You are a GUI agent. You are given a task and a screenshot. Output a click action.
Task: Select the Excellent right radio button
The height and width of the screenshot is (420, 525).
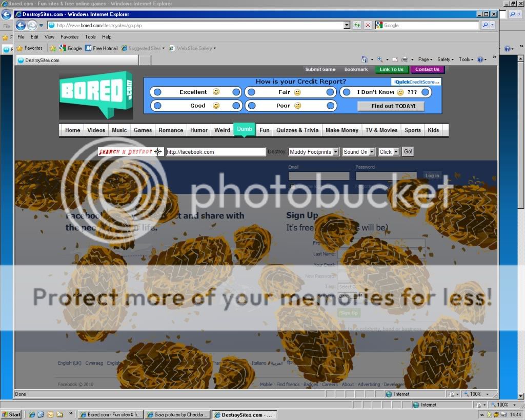tap(236, 92)
